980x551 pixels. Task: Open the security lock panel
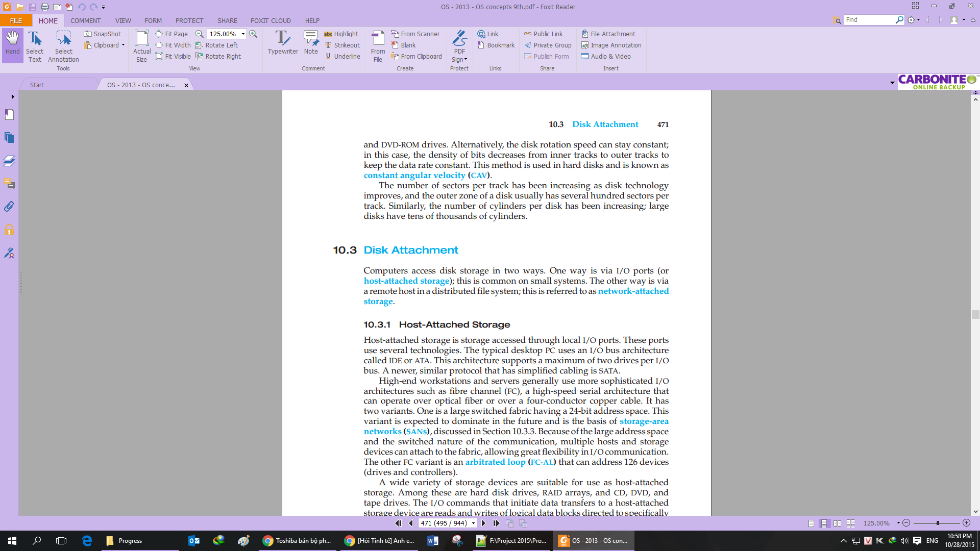(x=9, y=230)
